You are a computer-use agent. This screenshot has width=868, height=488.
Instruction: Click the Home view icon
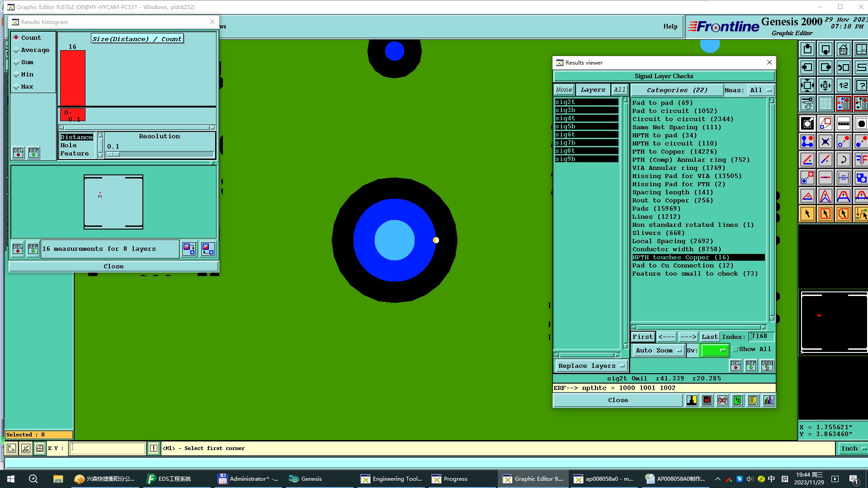click(843, 49)
